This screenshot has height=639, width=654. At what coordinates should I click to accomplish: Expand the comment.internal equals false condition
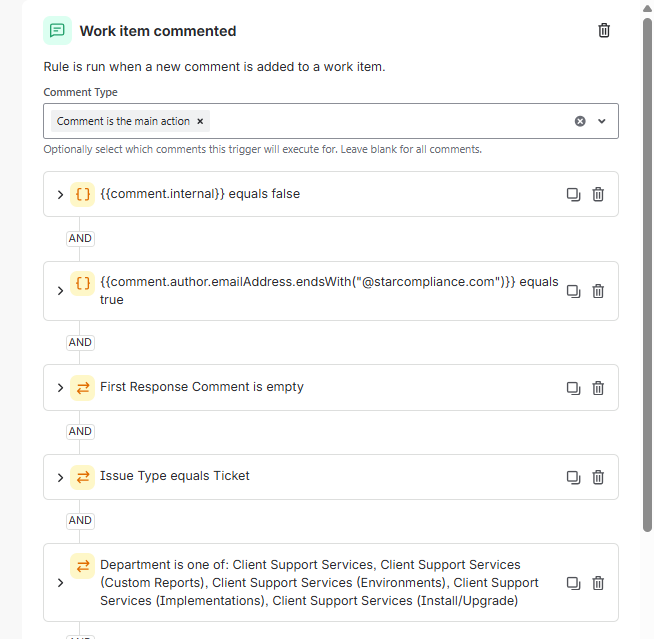[60, 194]
